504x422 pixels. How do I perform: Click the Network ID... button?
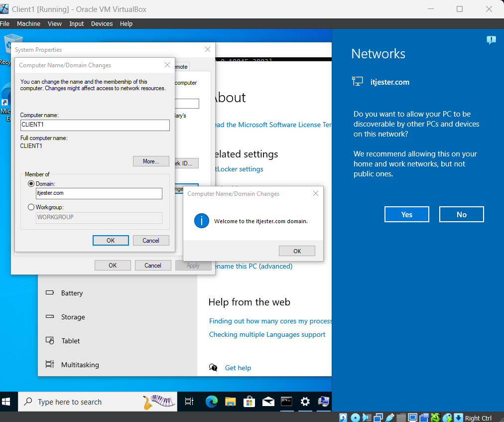pos(187,163)
